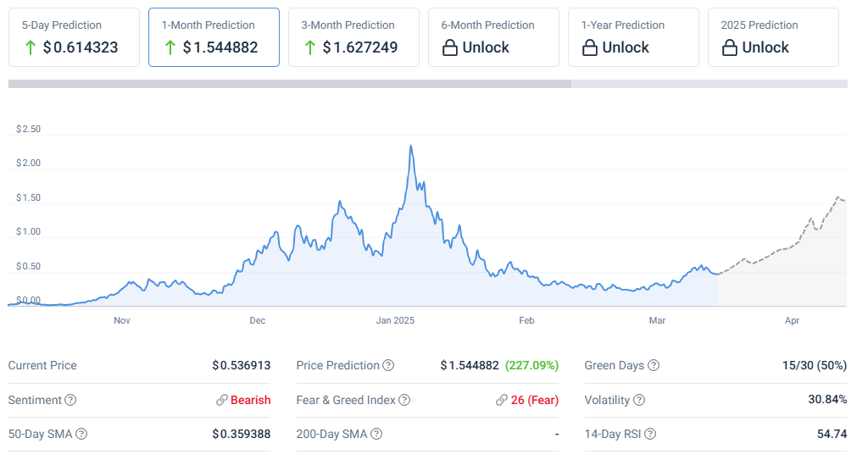Image resolution: width=868 pixels, height=460 pixels.
Task: Click the lock icon in 2025 Prediction
Action: (x=730, y=47)
